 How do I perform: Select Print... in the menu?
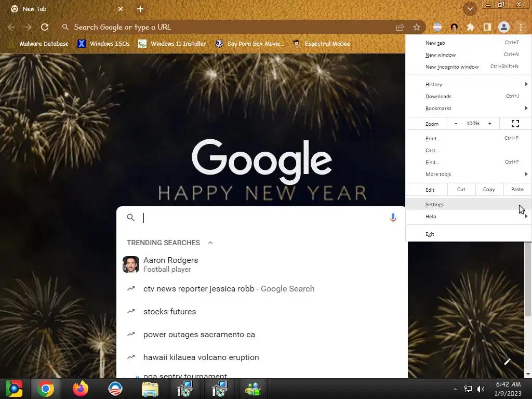tap(469, 138)
